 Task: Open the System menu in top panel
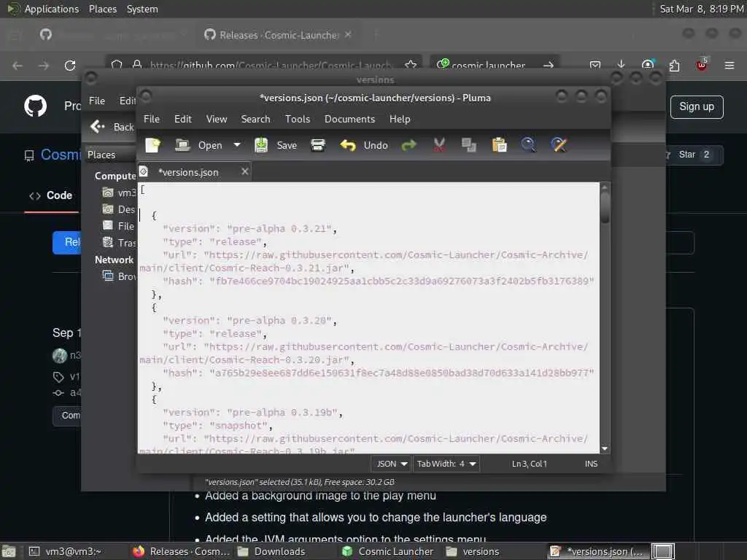[142, 9]
